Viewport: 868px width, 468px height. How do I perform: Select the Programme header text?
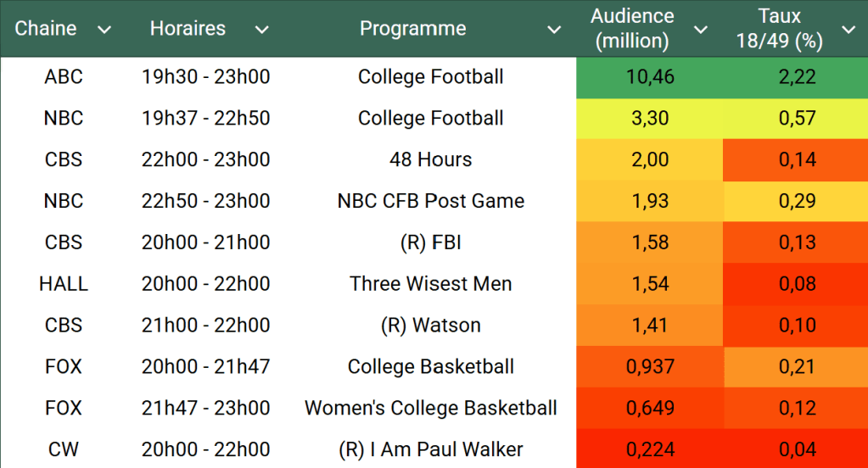[x=413, y=29]
